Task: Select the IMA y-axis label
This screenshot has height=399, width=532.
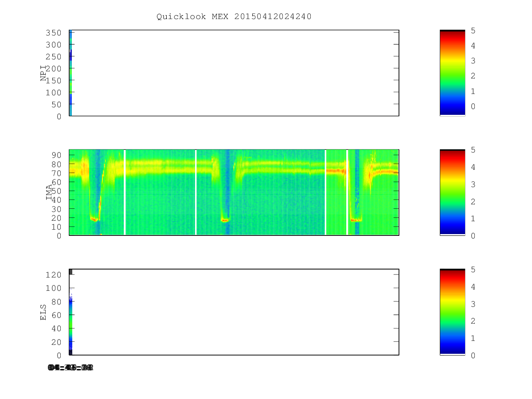Action: [49, 193]
